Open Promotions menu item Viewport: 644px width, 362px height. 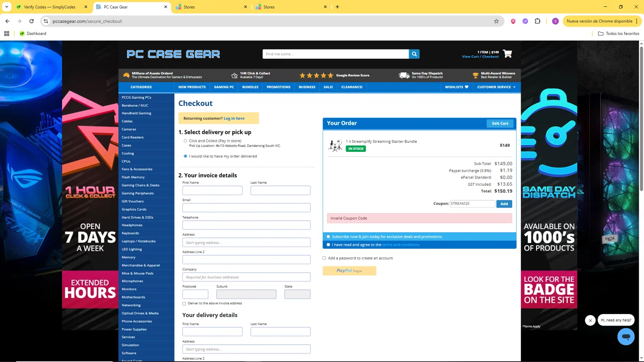[x=279, y=87]
